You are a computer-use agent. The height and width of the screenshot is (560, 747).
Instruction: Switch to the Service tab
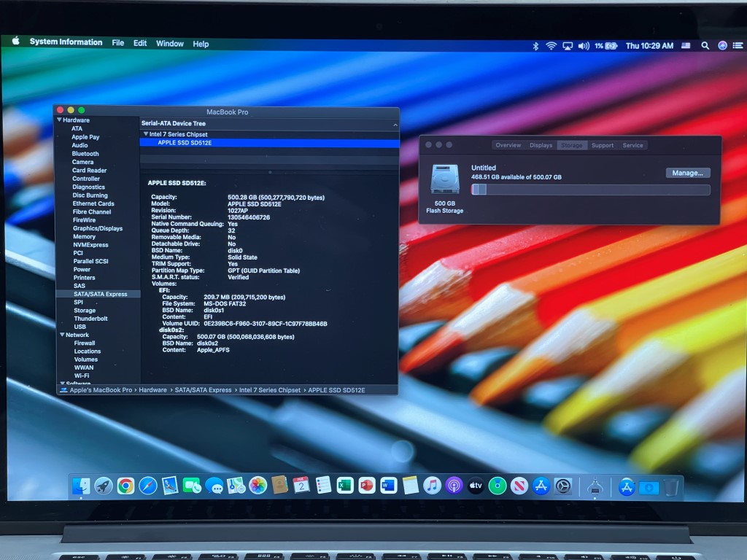point(632,145)
